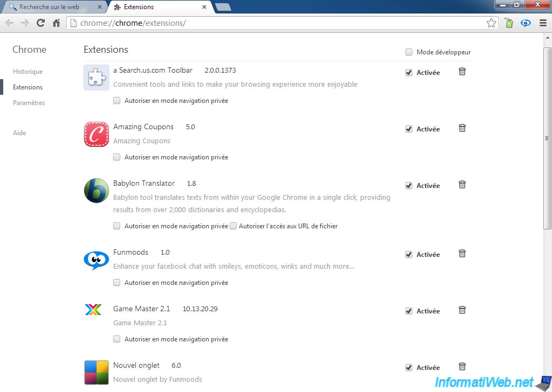Uncheck Activée for Game Master 2.1
Viewport: 552px width, 392px height.
409,311
